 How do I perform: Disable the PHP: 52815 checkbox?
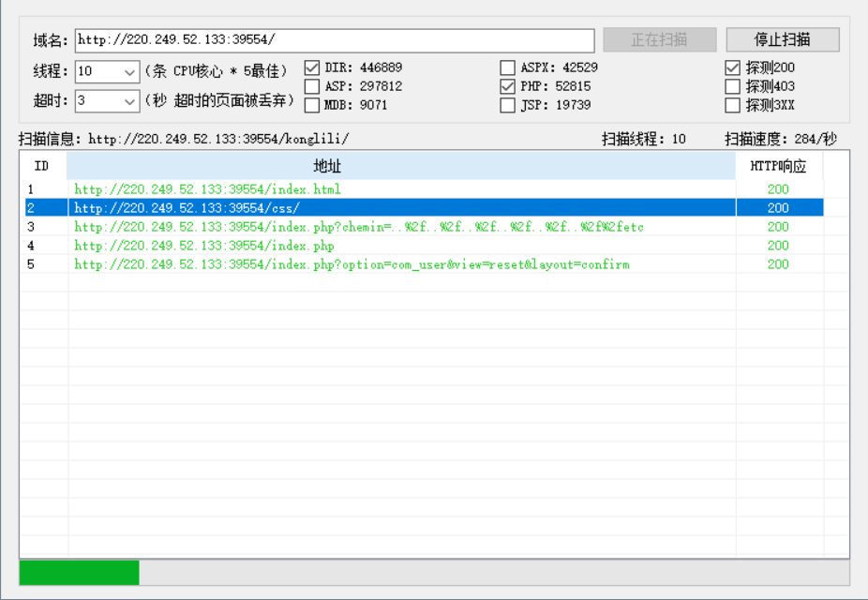point(507,85)
